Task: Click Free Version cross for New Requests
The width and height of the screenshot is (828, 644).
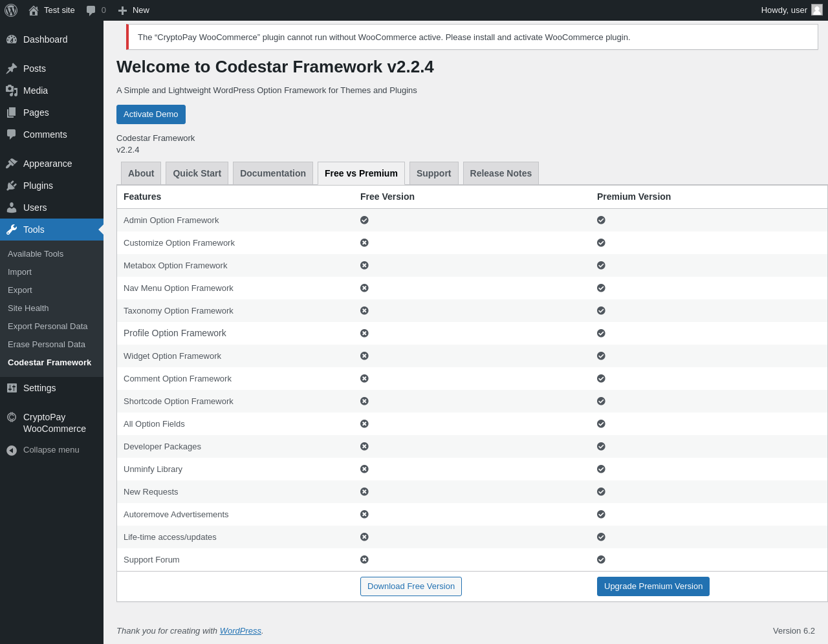Action: (364, 491)
